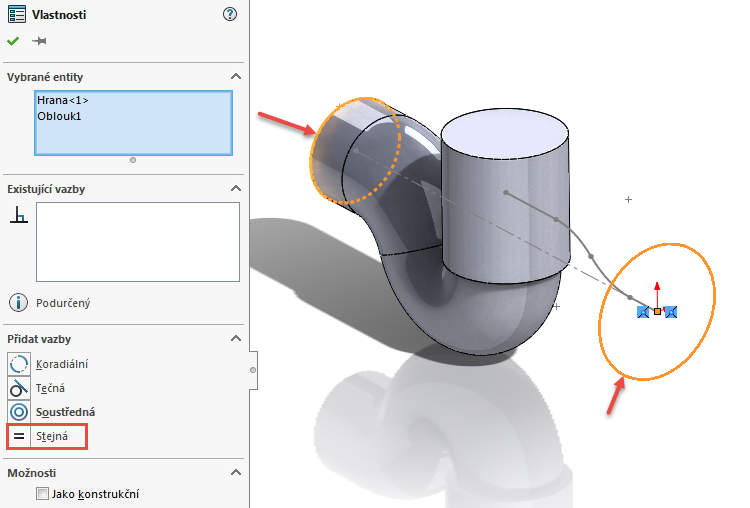
Task: Click the Vlastnosti panel header icon
Action: 17,14
